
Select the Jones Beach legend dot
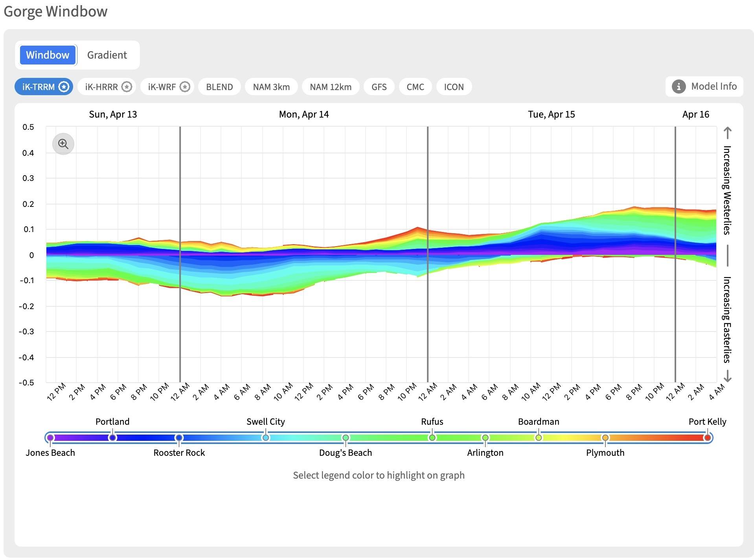pos(50,438)
